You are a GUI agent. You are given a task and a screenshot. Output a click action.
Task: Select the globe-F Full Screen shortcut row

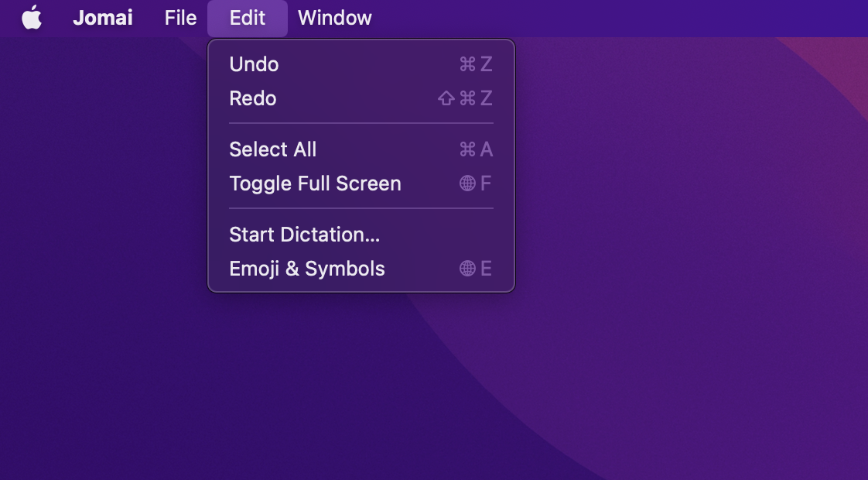coord(475,183)
